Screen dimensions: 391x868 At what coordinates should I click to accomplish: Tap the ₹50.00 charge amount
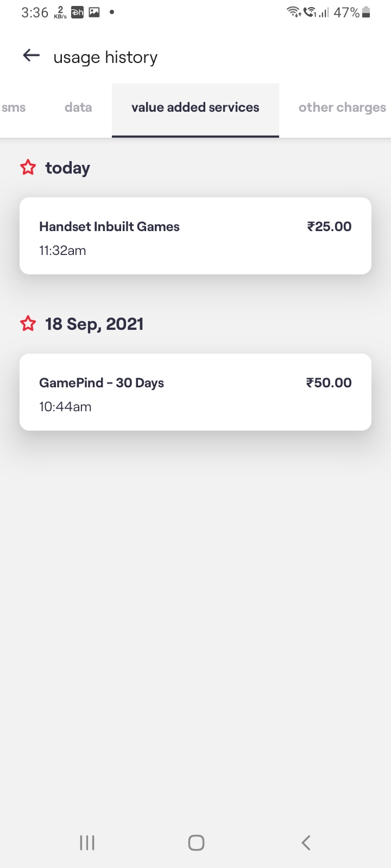(x=329, y=383)
